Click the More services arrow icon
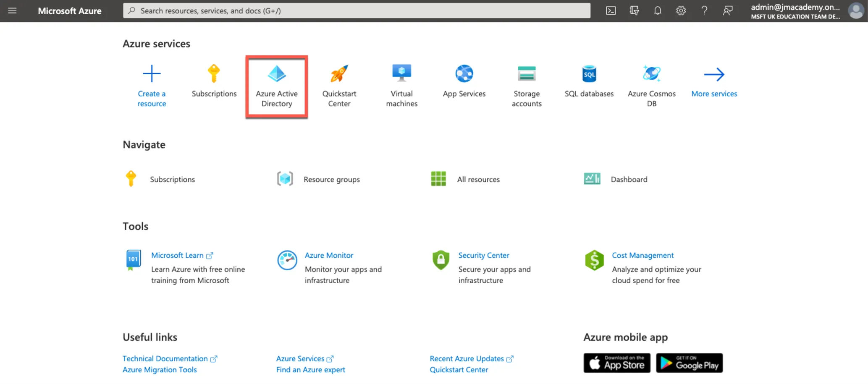The width and height of the screenshot is (868, 384). 714,74
